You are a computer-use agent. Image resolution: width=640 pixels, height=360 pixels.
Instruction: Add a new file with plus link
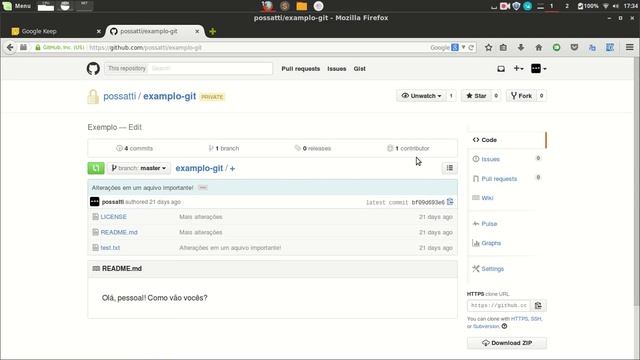tap(232, 169)
